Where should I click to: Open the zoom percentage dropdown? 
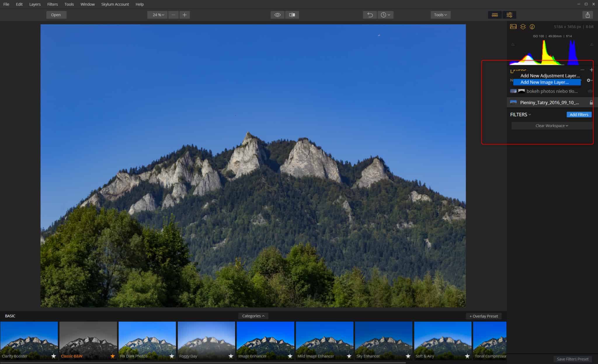coord(158,15)
